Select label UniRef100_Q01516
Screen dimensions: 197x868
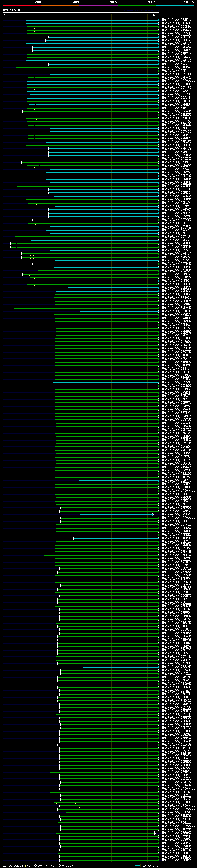(x=177, y=250)
